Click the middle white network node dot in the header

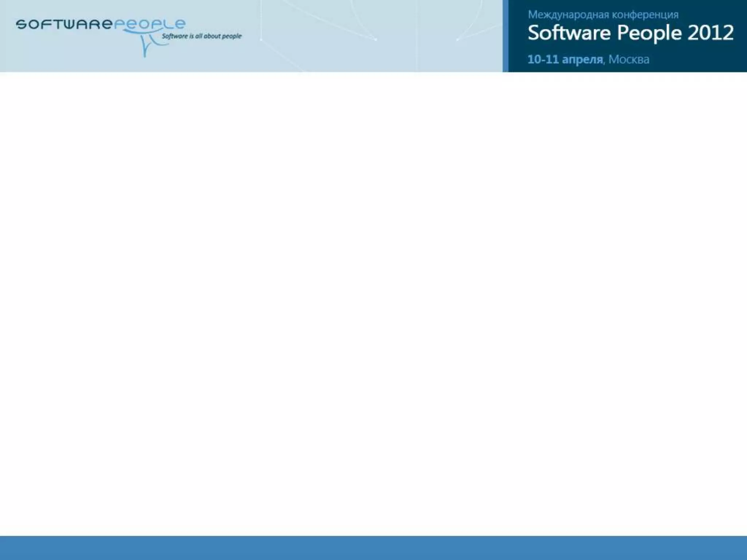pos(376,39)
